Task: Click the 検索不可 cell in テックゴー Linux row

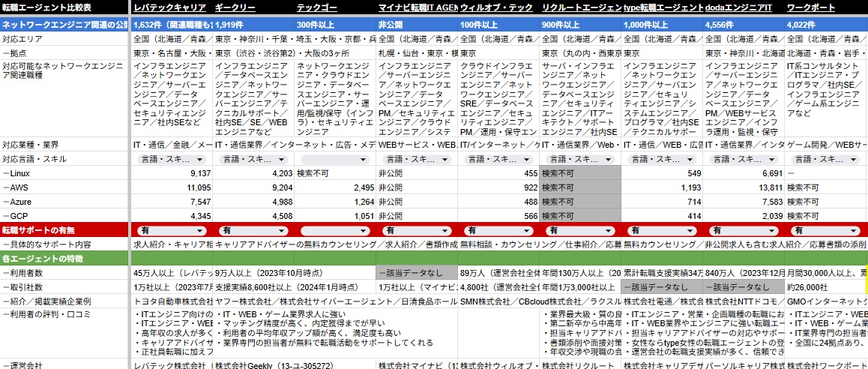Action: click(336, 173)
